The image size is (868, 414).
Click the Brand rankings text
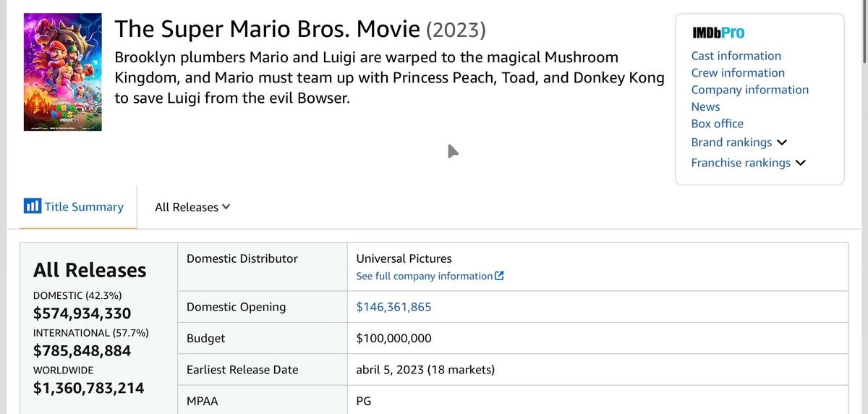point(731,143)
